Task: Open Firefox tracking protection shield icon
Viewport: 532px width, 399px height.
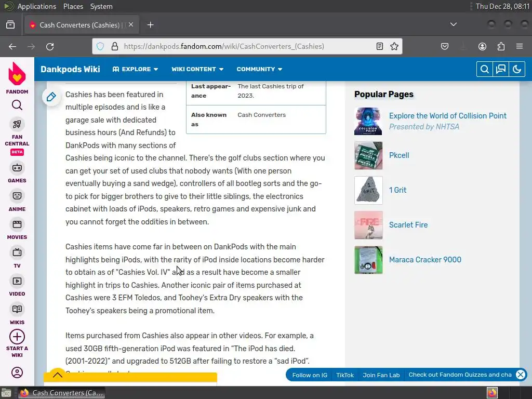Action: (100, 46)
